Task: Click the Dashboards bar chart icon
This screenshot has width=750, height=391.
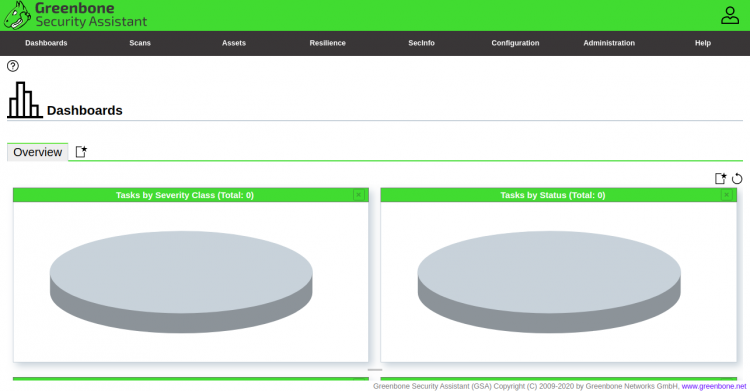Action: point(25,100)
